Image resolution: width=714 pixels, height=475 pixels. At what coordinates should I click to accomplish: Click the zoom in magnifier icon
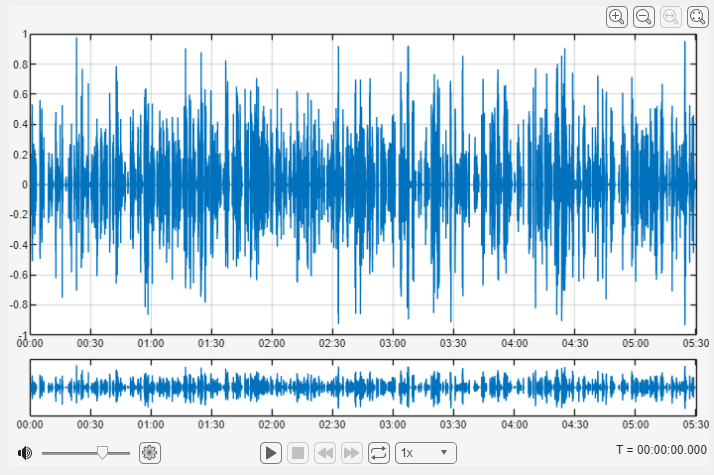click(617, 17)
